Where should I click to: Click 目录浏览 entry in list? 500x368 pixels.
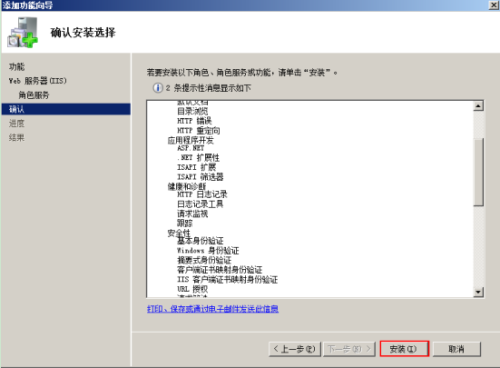click(192, 111)
